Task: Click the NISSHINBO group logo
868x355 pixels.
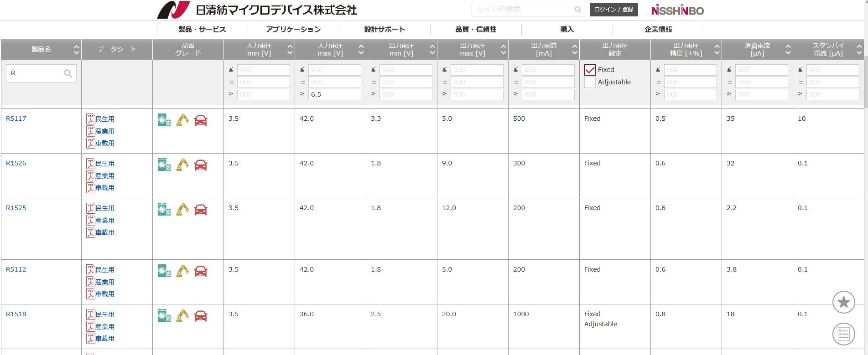Action: pyautogui.click(x=678, y=10)
